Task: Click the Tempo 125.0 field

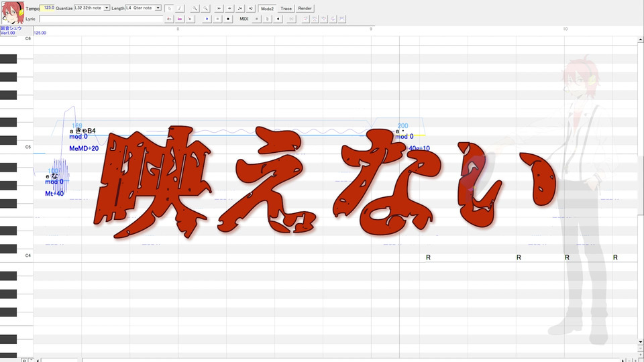Action: pos(47,8)
